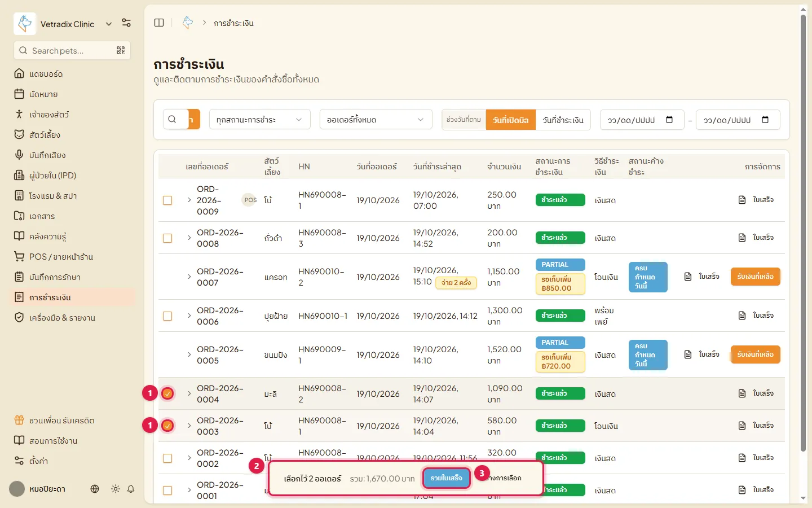Click the QR code scan icon in search

pyautogui.click(x=121, y=51)
